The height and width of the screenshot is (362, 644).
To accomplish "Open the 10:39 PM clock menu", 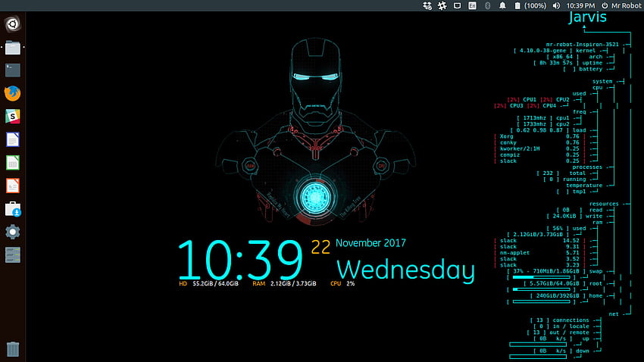I will 580,6.
